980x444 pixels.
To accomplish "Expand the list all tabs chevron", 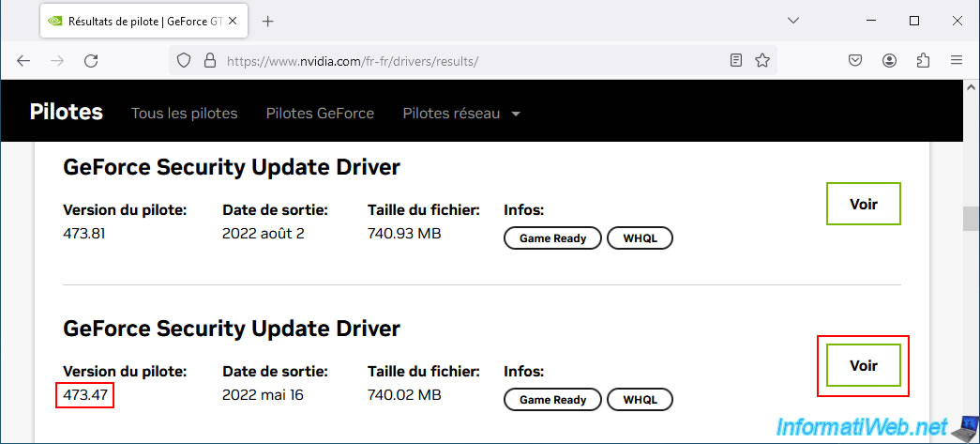I will (x=793, y=21).
